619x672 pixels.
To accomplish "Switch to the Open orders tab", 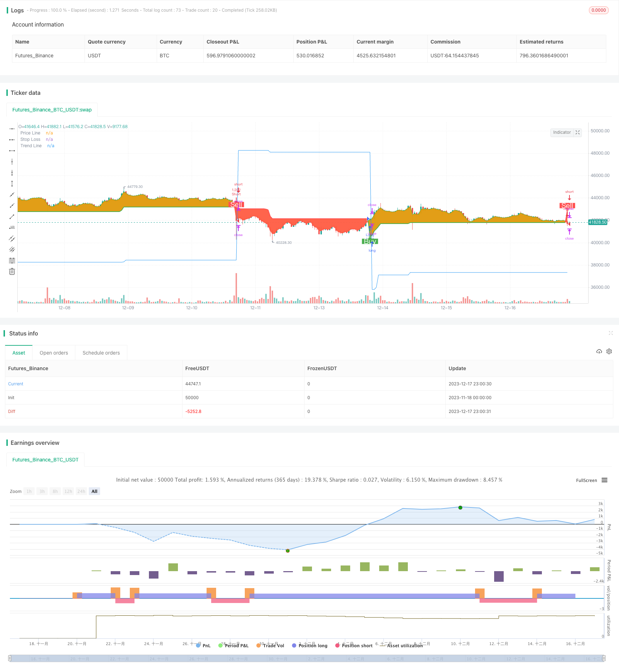I will tap(54, 353).
